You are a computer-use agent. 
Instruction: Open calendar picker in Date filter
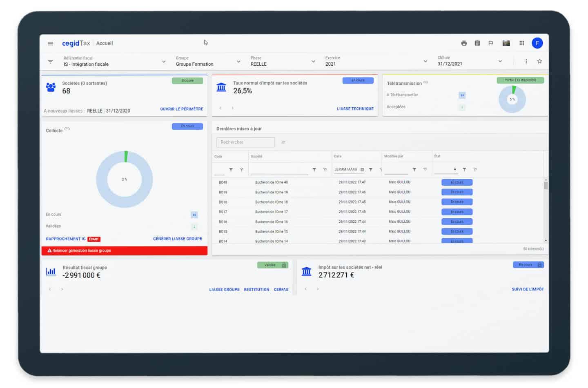(362, 170)
